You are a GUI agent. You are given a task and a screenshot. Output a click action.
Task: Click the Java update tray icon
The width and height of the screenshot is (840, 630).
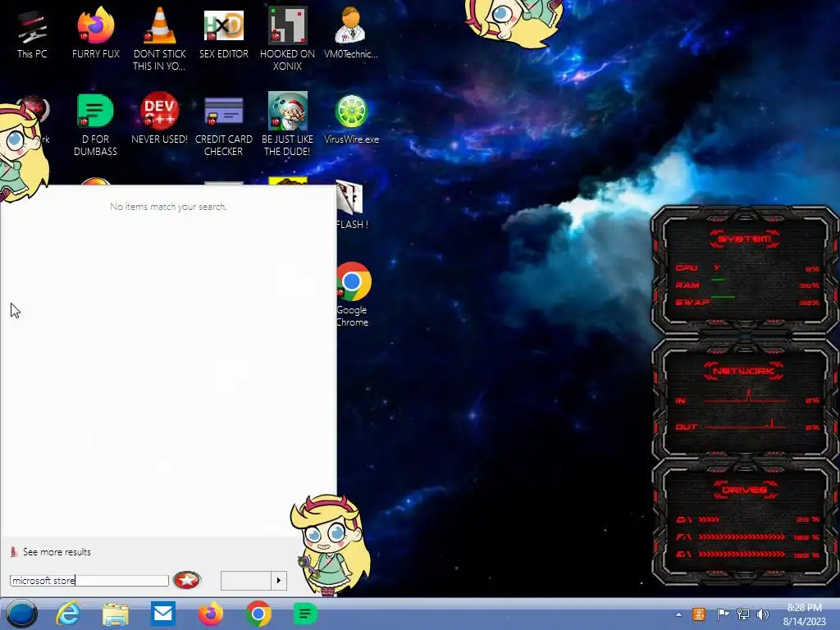pos(699,614)
